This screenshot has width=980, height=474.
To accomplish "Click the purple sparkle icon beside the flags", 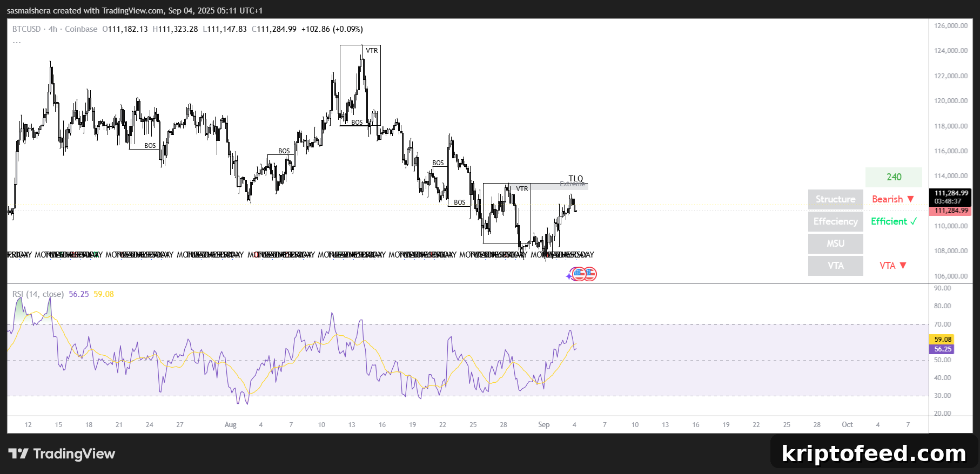I will [x=569, y=276].
